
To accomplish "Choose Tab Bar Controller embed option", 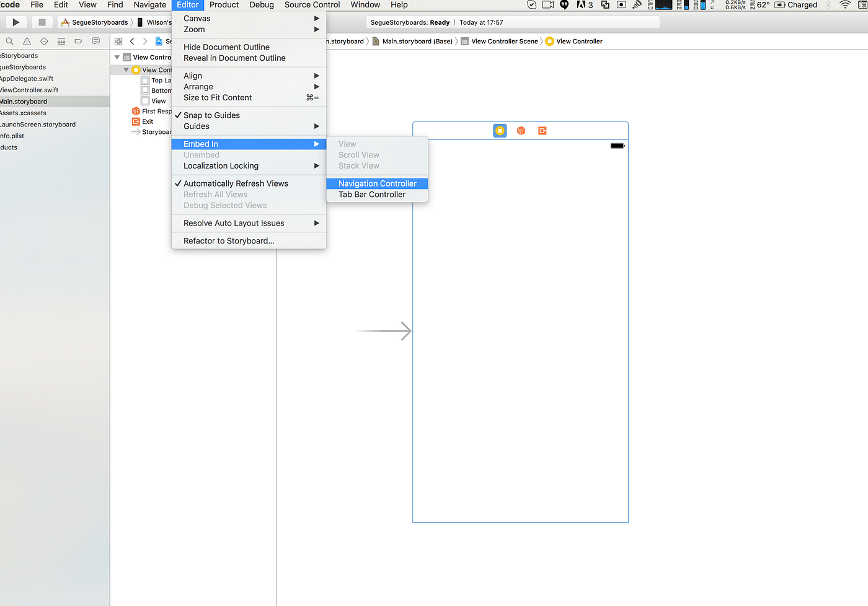I will tap(371, 195).
